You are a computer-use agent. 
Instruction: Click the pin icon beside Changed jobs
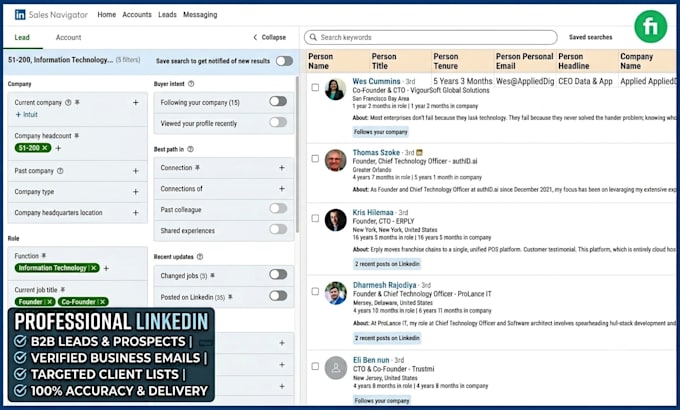[212, 276]
